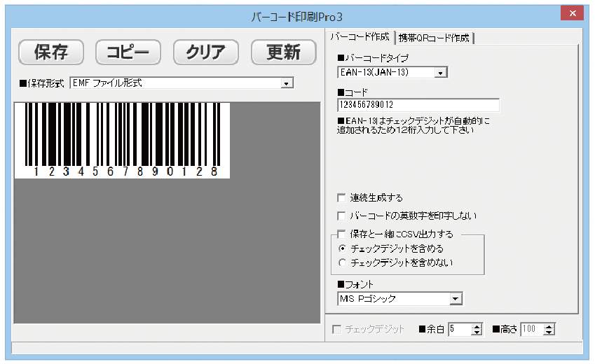The height and width of the screenshot is (364, 595).
Task: Choose チェックデジットを含めない radio button
Action: (x=341, y=263)
